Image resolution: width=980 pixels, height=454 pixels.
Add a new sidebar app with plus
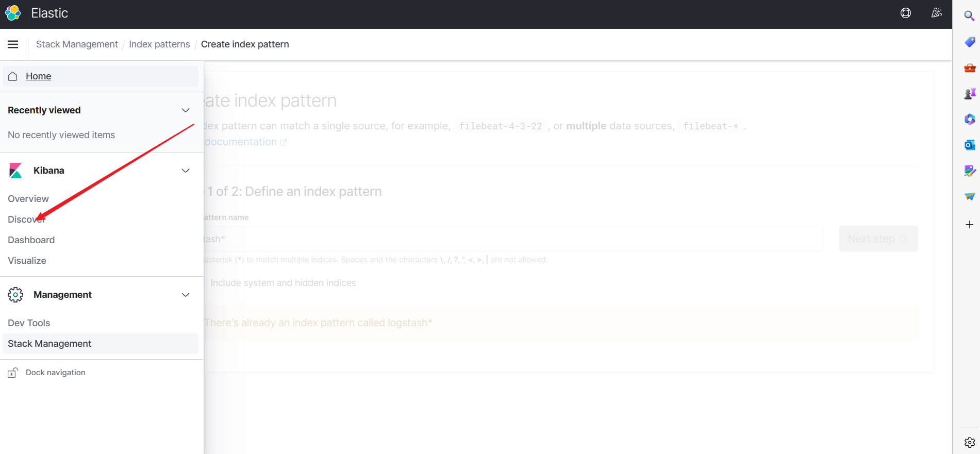coord(970,225)
